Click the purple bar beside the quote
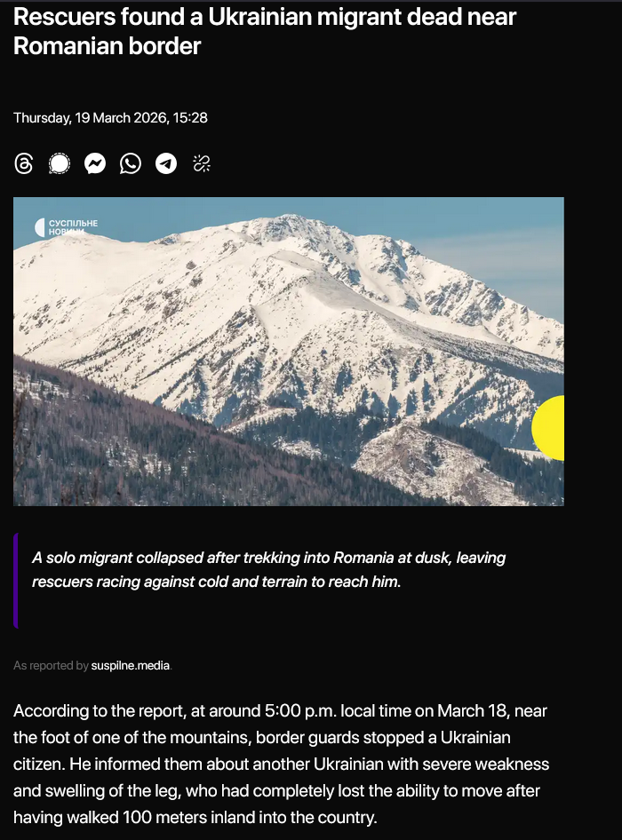Screen dimensions: 622x840 [16, 580]
